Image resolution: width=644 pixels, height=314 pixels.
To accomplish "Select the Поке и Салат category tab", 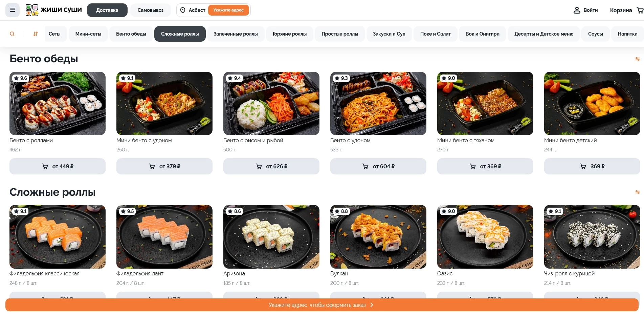I will [x=435, y=34].
